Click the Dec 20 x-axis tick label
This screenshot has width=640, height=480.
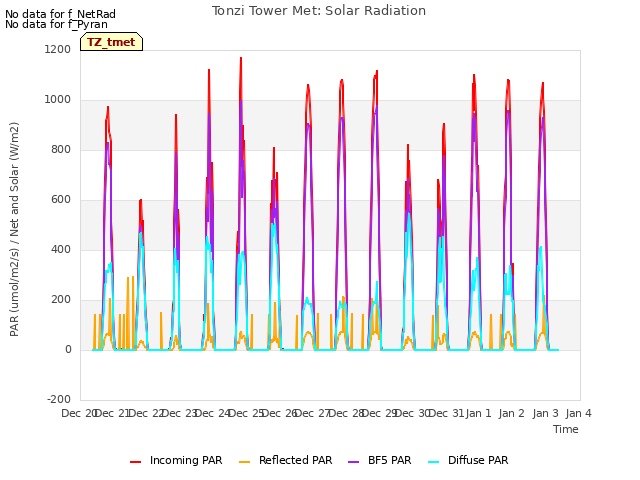[x=78, y=413]
